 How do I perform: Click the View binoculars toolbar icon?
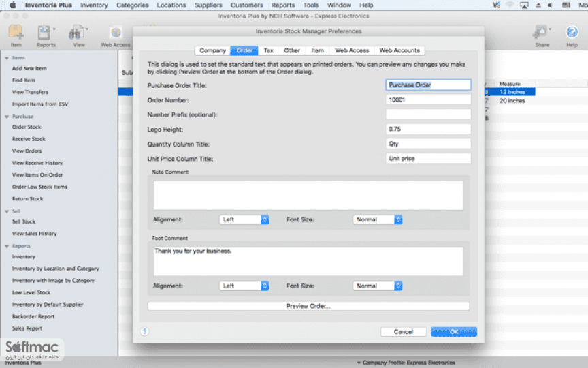[x=76, y=33]
